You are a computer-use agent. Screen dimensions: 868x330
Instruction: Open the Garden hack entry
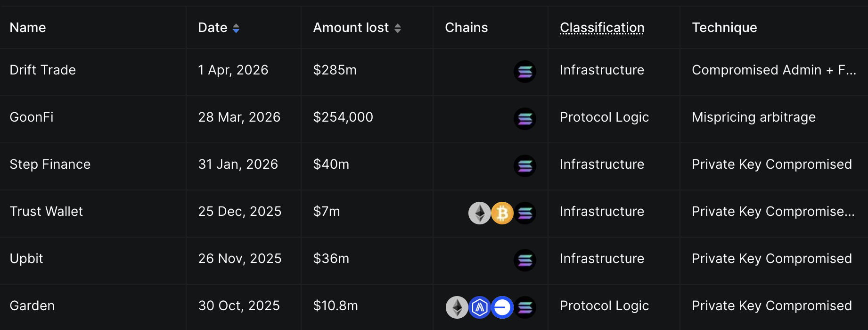(x=32, y=306)
